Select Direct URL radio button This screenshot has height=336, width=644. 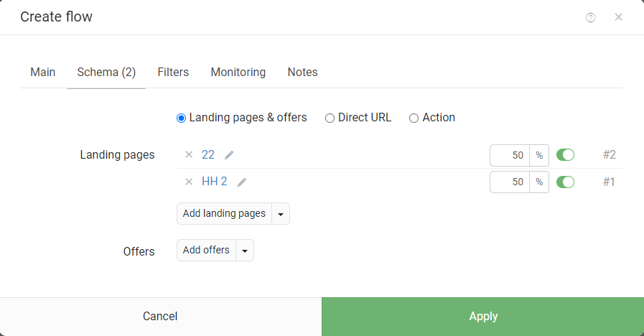click(330, 118)
